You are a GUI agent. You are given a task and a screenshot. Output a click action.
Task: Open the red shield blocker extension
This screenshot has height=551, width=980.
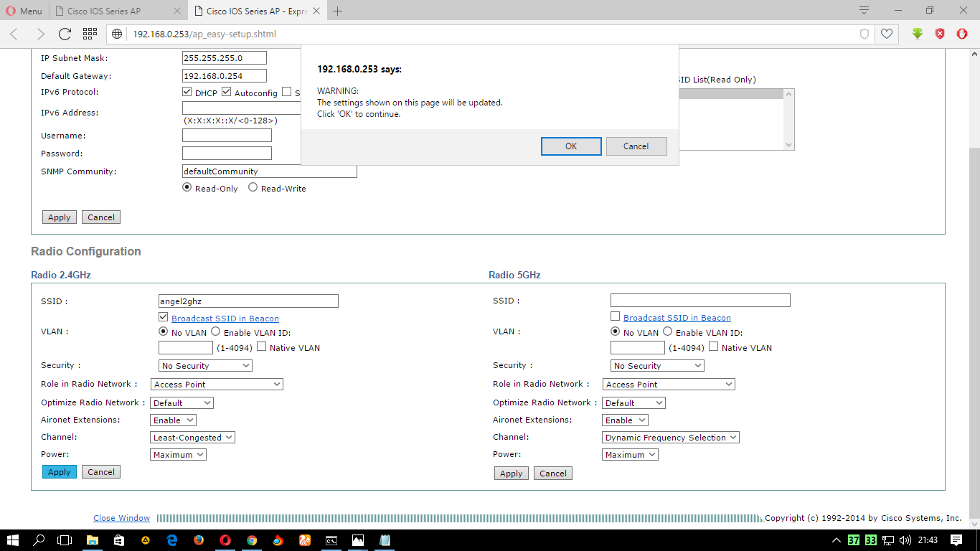(x=940, y=34)
